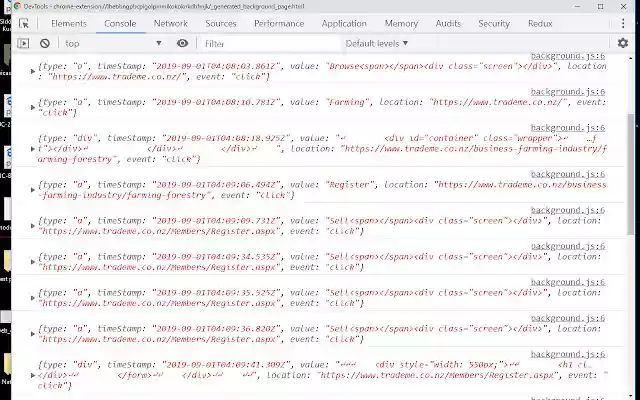This screenshot has height=400, width=640.
Task: Expand div log entry at 04:09:41.309Z
Action: (33, 375)
